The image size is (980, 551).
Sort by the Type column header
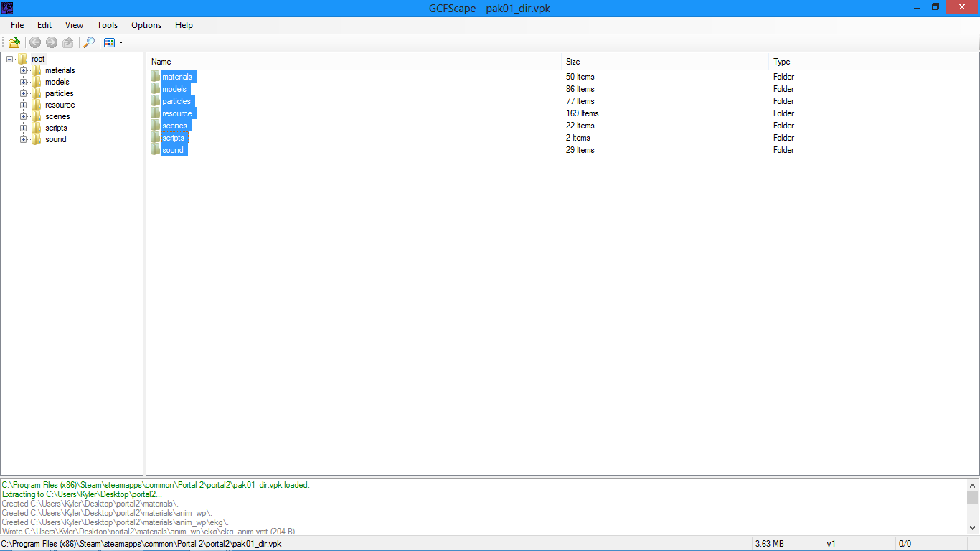click(x=873, y=62)
